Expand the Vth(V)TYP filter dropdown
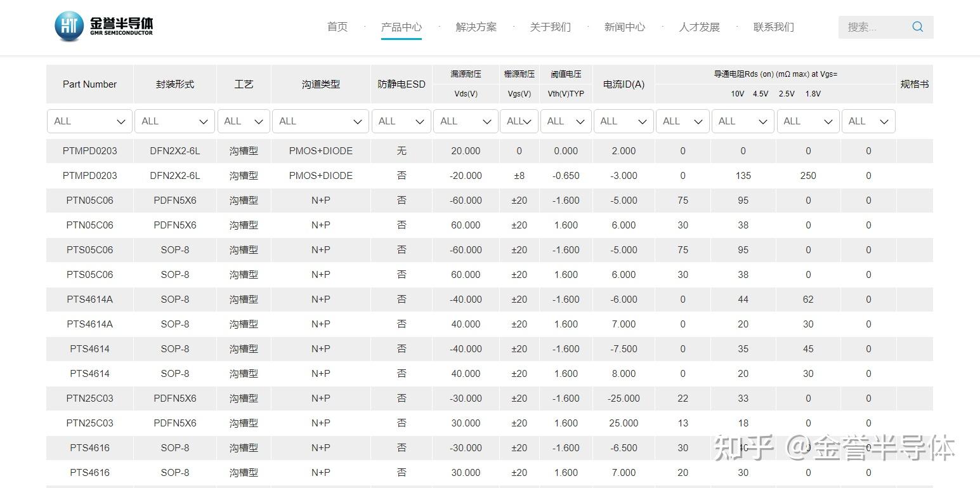Viewport: 980px width, 488px height. (x=566, y=121)
